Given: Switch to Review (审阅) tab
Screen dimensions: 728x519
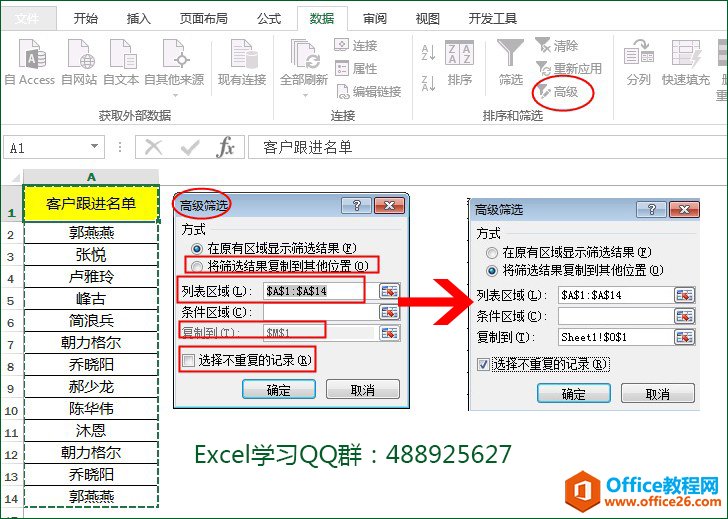Looking at the screenshot, I should click(374, 19).
